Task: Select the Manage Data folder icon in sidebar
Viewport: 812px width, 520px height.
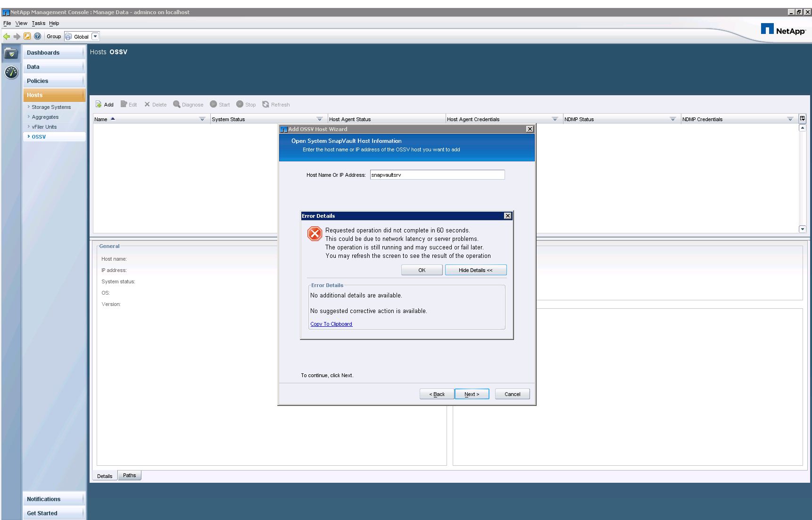Action: point(11,54)
